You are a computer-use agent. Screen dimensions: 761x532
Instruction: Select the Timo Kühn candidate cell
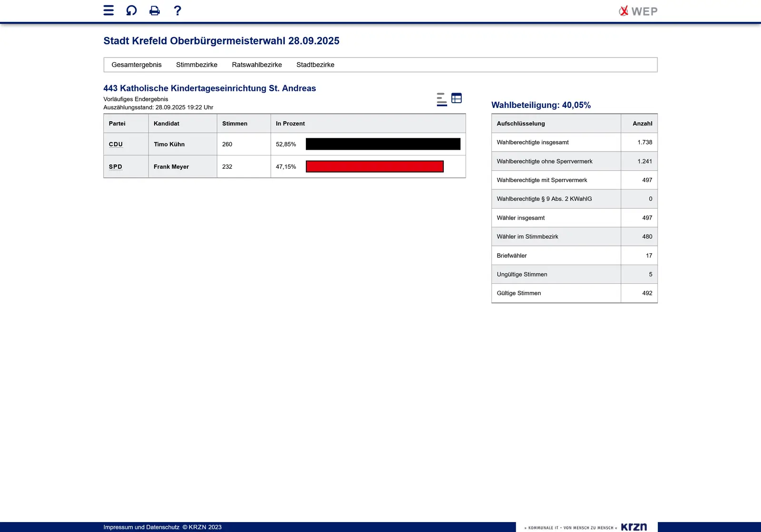[x=169, y=144]
